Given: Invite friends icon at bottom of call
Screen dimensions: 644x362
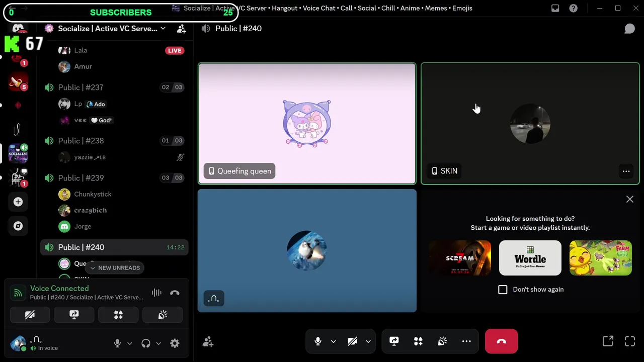Looking at the screenshot, I should 208,342.
